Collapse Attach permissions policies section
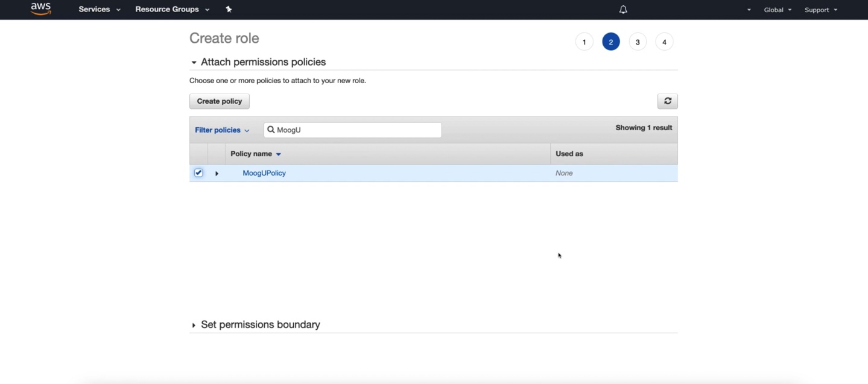The height and width of the screenshot is (384, 868). pos(194,63)
